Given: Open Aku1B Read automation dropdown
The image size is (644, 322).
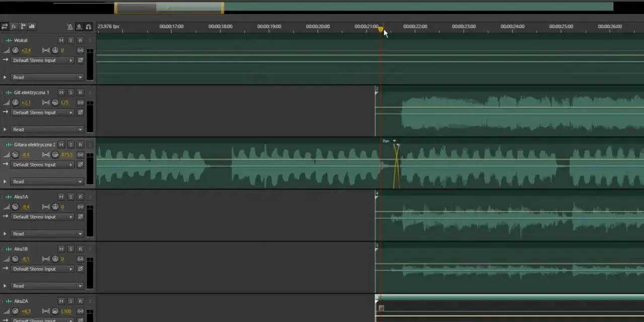Looking at the screenshot, I should [47, 286].
